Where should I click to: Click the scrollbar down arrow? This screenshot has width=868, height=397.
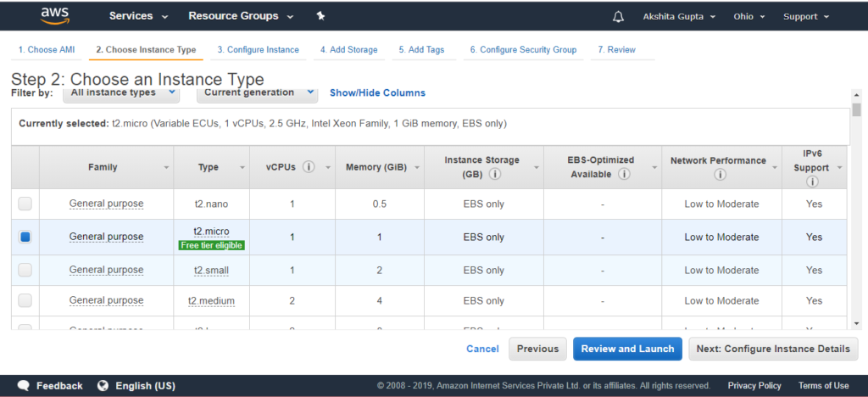click(857, 323)
